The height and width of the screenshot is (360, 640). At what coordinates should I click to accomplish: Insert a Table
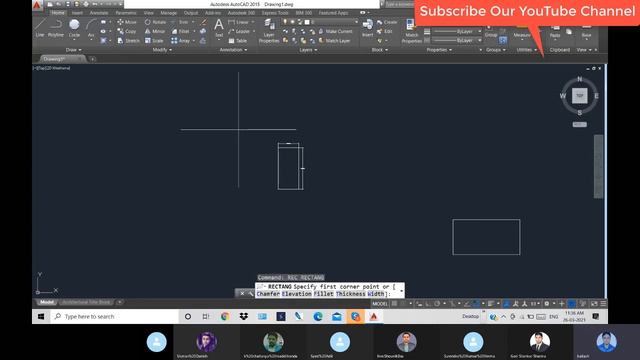click(x=238, y=41)
